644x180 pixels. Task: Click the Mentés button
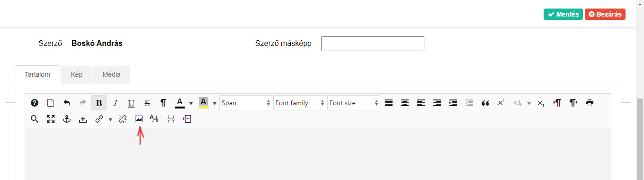click(x=563, y=14)
